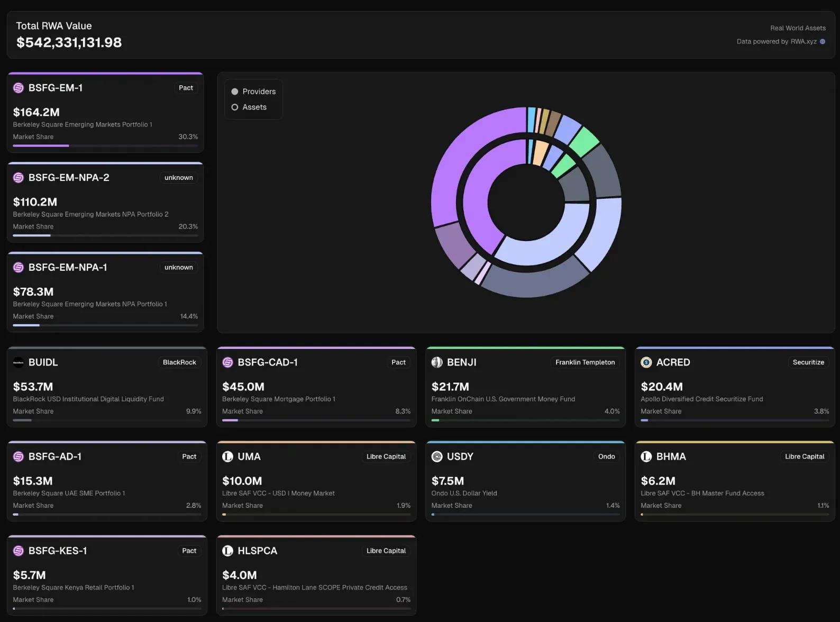
Task: Click the UMA Libre Capital icon
Action: coord(227,456)
